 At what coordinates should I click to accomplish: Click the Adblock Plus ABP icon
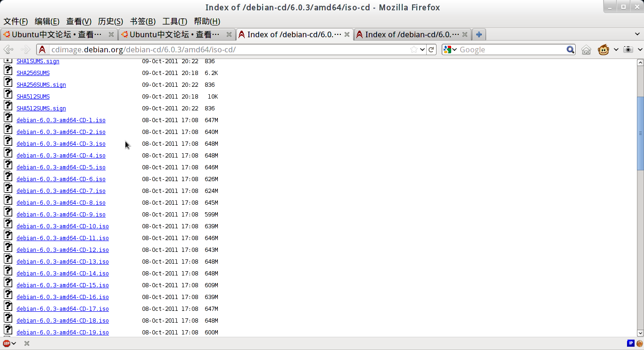tap(7, 343)
